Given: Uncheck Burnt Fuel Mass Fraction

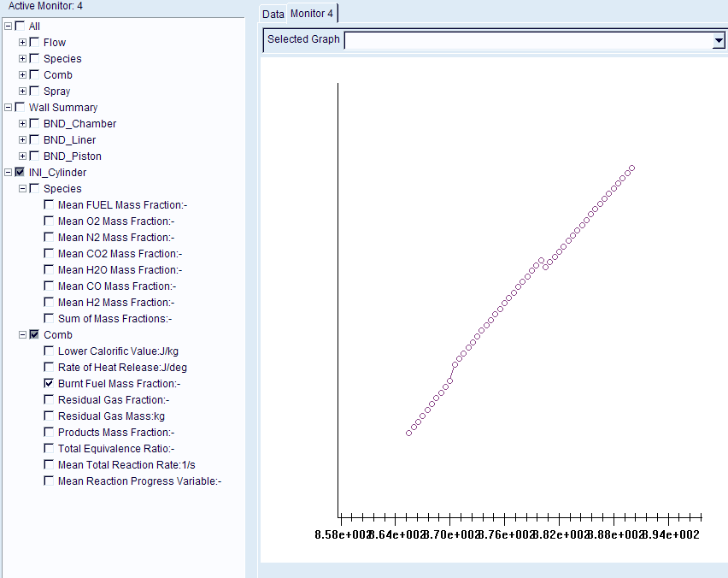Looking at the screenshot, I should (x=49, y=383).
